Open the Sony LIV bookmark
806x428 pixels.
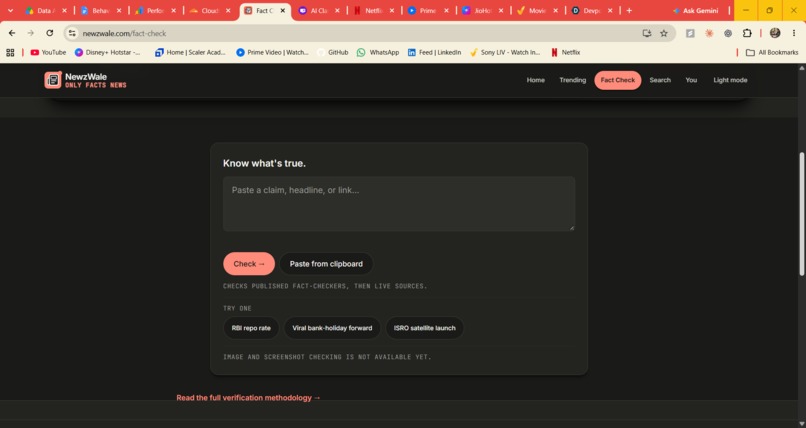[505, 52]
